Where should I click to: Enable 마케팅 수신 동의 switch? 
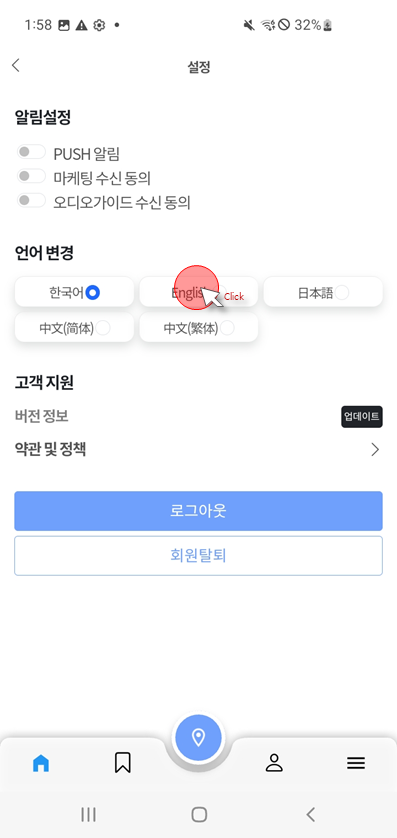31,176
